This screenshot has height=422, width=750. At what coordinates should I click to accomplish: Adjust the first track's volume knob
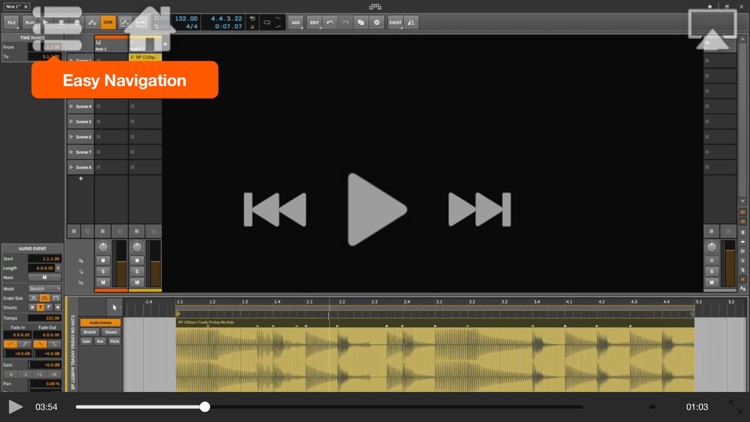pos(103,247)
